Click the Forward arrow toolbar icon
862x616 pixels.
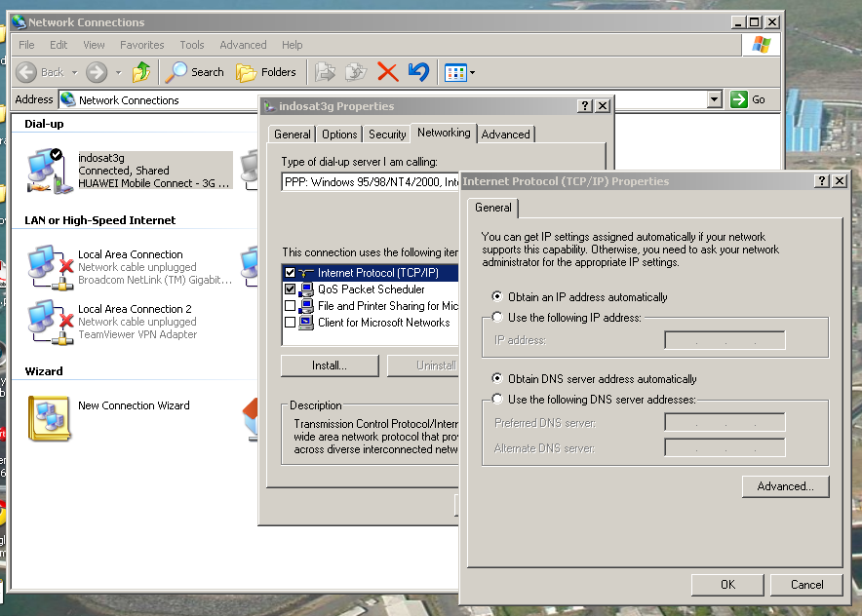[x=97, y=72]
